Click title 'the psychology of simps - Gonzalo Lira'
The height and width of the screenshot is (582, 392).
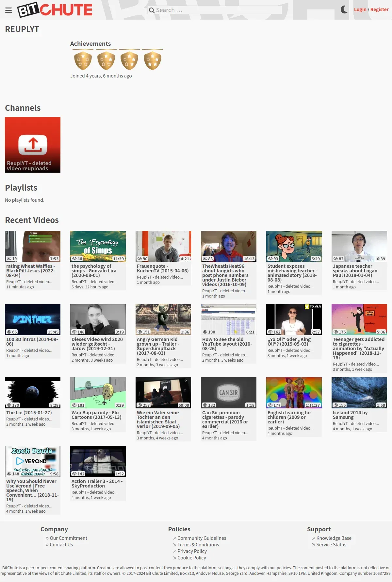94,271
